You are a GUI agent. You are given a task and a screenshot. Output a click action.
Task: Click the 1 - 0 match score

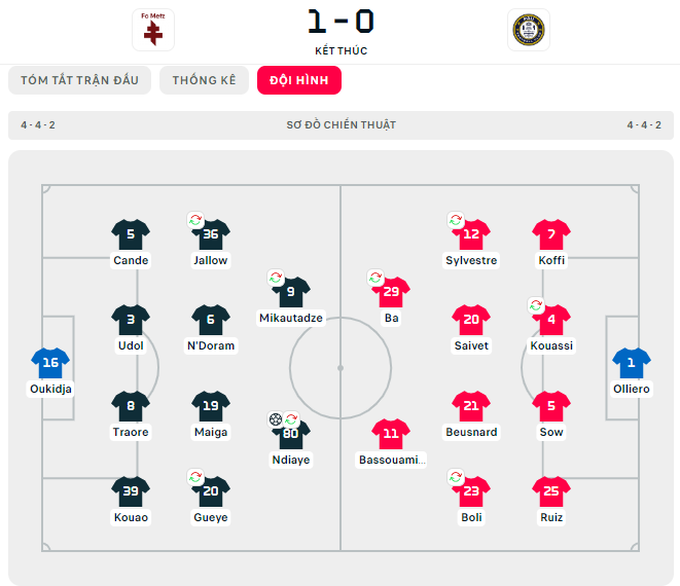pyautogui.click(x=340, y=22)
